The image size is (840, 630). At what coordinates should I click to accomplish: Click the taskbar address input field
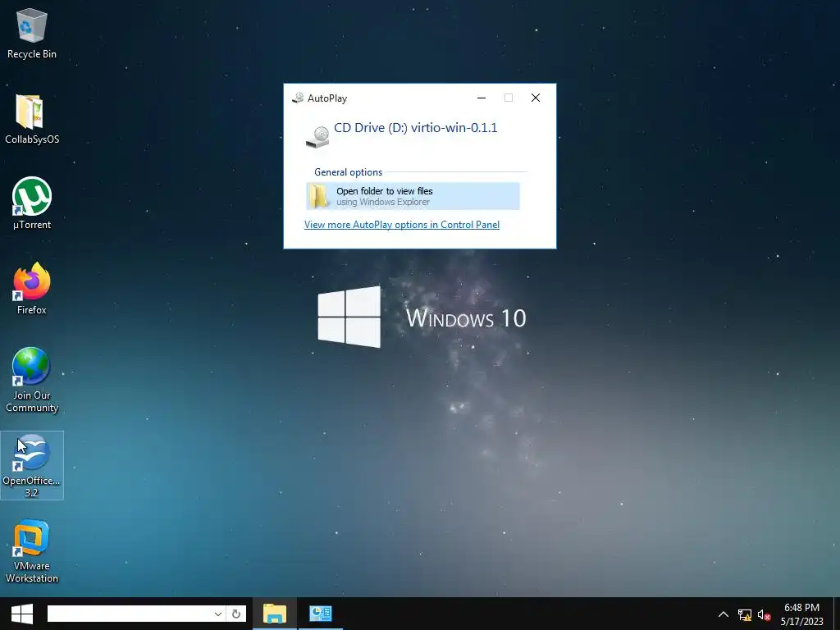pyautogui.click(x=129, y=614)
